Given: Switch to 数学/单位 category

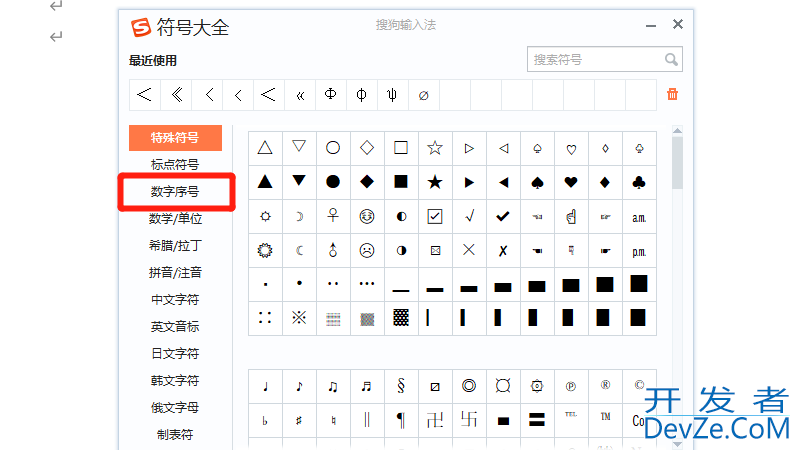Looking at the screenshot, I should [175, 218].
